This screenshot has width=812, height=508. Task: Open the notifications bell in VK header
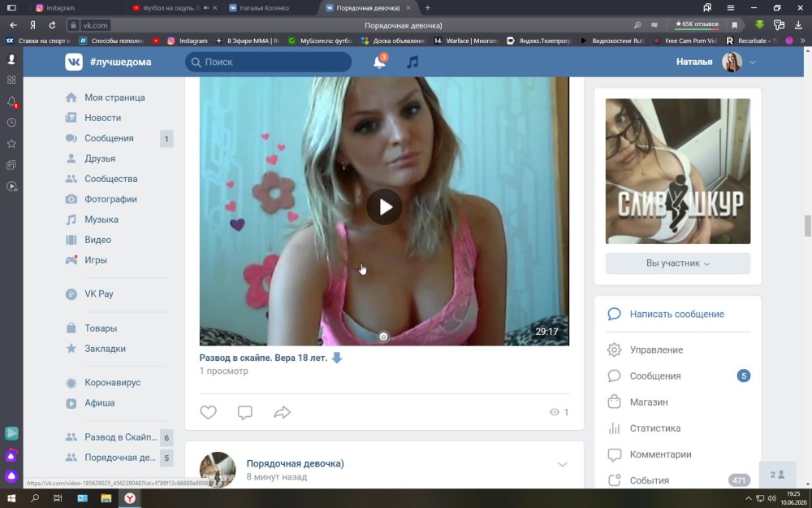pyautogui.click(x=379, y=63)
